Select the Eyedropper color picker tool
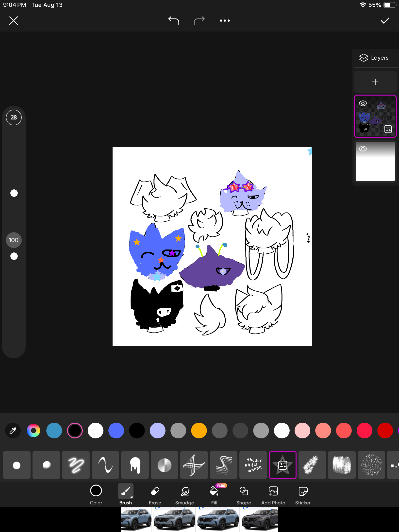This screenshot has height=532, width=399. coord(13,431)
